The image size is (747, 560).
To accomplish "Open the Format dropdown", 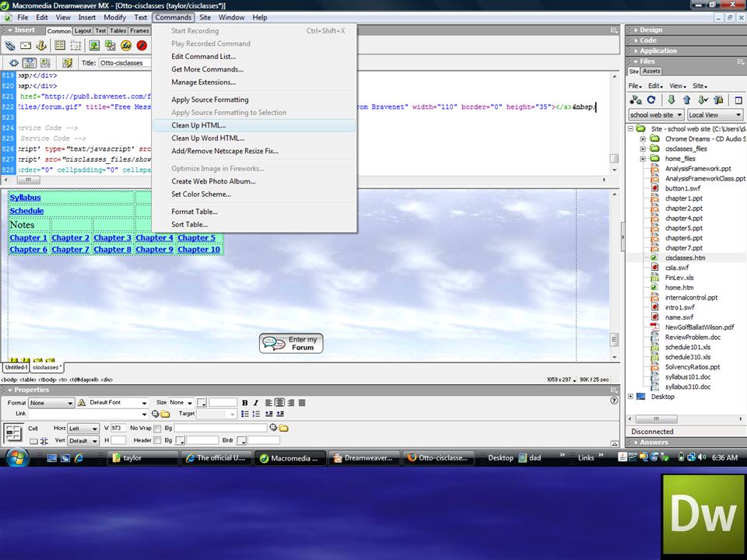I will tap(51, 403).
